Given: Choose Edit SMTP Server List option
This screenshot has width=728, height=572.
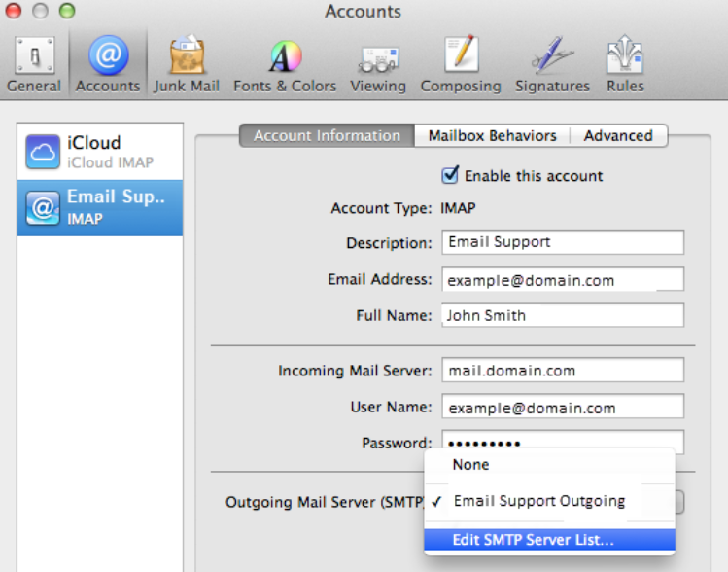Looking at the screenshot, I should click(549, 540).
